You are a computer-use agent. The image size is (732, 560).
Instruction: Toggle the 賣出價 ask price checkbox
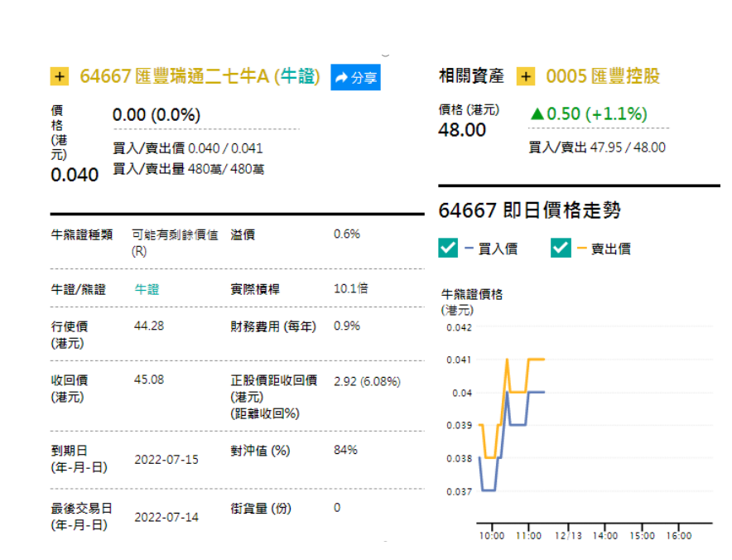pos(561,248)
